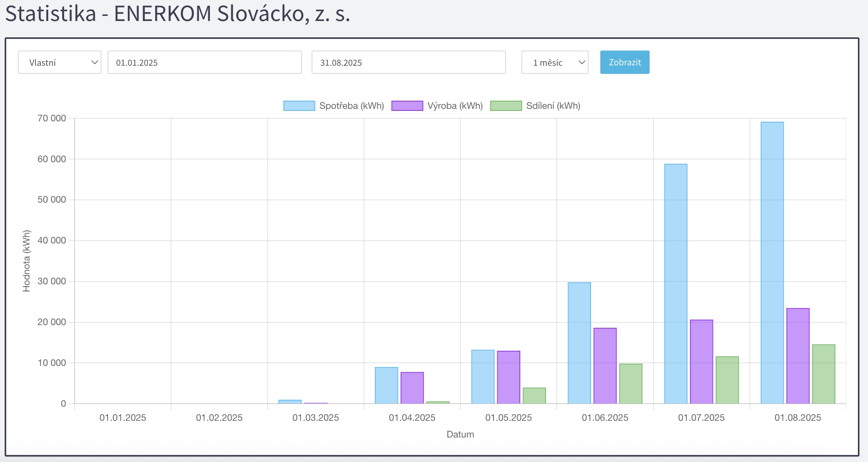868x462 pixels.
Task: Click the green Sdílení bar for 01.05.2025
Action: [534, 395]
